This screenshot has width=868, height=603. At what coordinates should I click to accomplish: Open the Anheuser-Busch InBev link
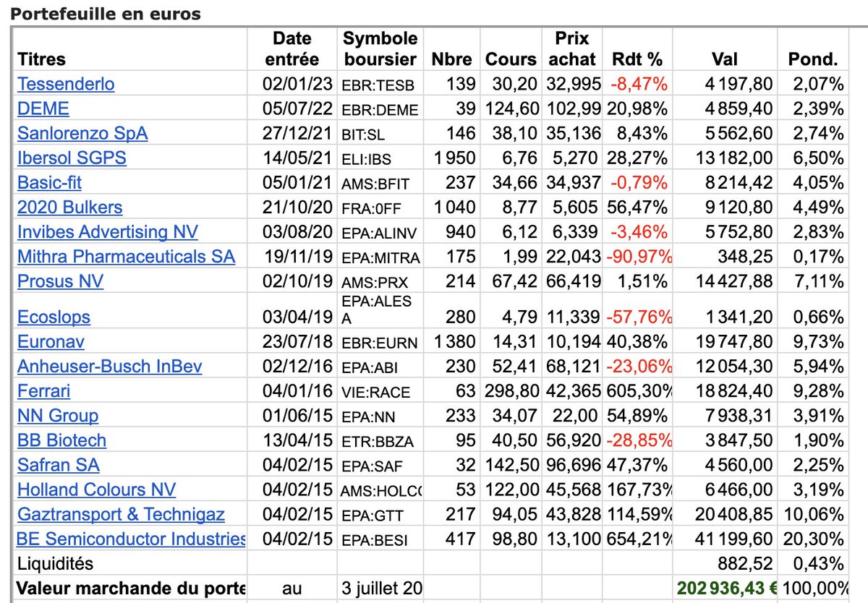[x=110, y=366]
